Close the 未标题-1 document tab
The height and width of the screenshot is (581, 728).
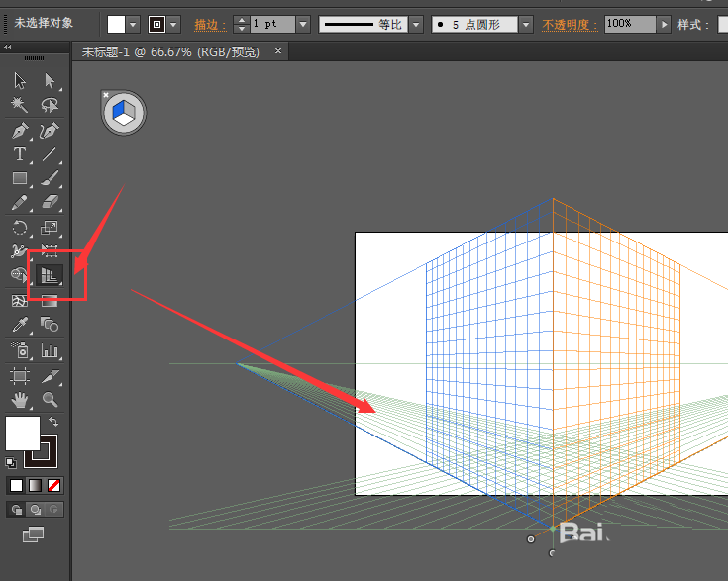(278, 51)
